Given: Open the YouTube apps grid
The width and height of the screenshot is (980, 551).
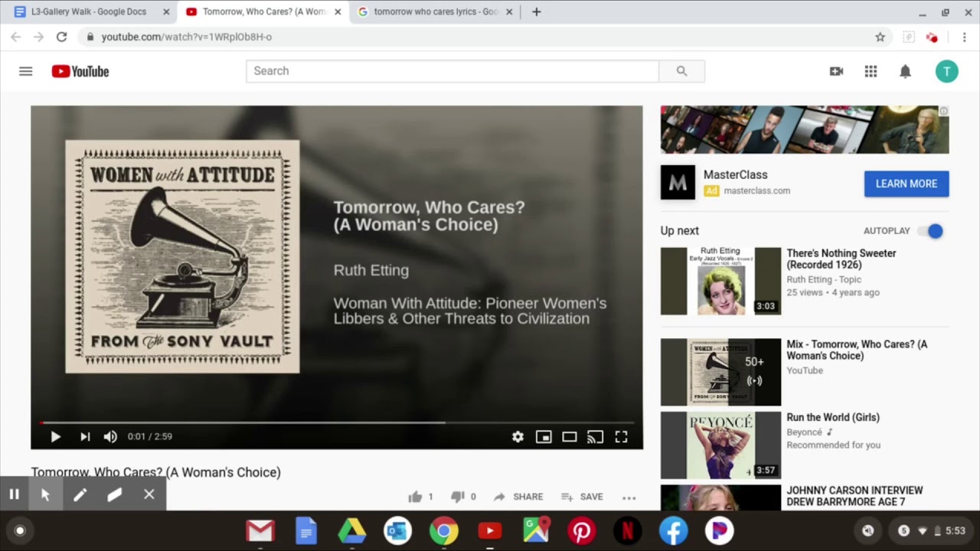Looking at the screenshot, I should pos(871,71).
